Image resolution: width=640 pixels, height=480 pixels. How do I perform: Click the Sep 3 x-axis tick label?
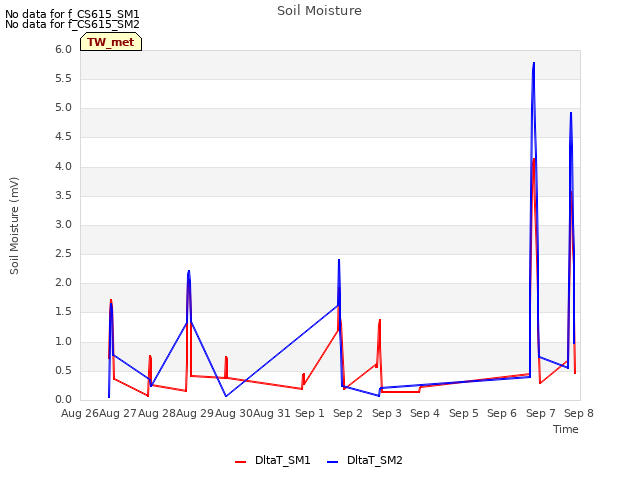[387, 413]
